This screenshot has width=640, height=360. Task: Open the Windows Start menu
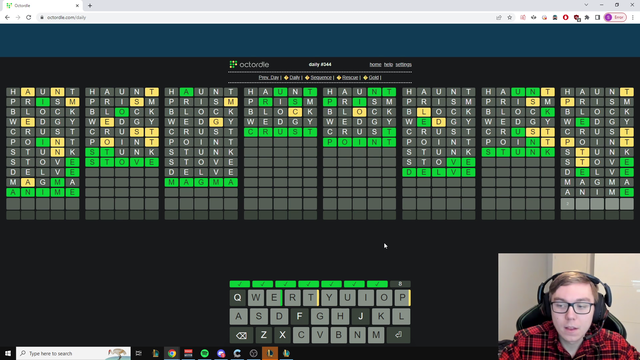[8, 353]
